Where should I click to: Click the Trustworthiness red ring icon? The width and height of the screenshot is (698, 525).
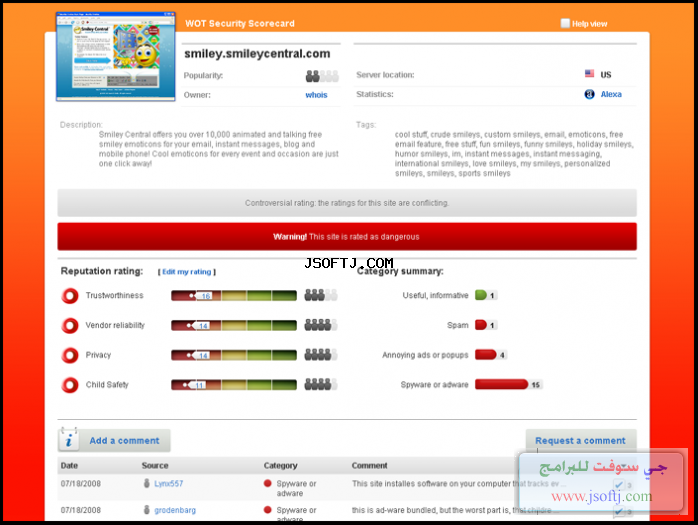tap(70, 296)
